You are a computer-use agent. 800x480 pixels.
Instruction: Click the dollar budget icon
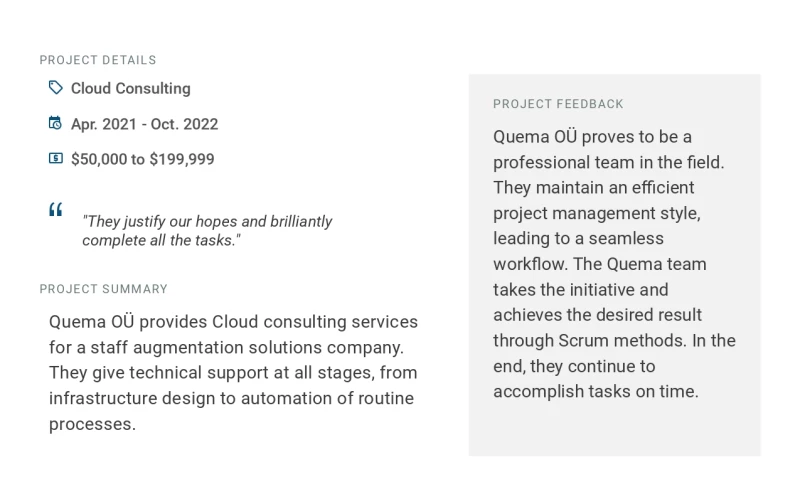coord(56,158)
